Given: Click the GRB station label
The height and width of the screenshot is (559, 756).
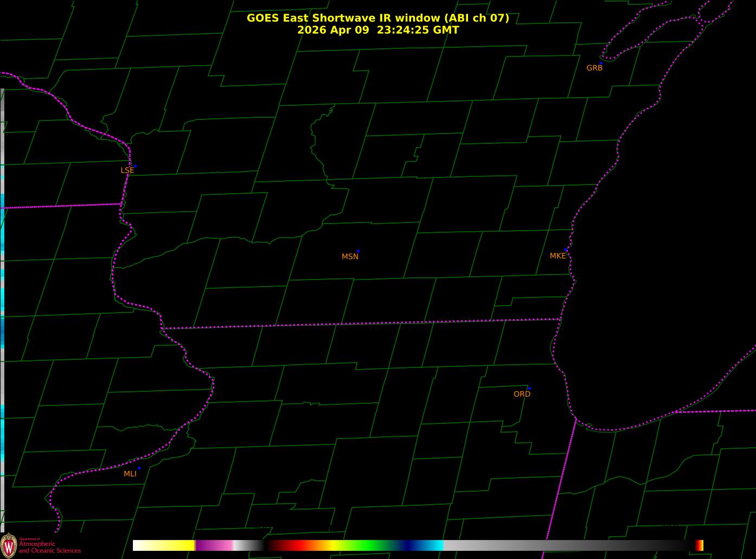Looking at the screenshot, I should (x=594, y=68).
